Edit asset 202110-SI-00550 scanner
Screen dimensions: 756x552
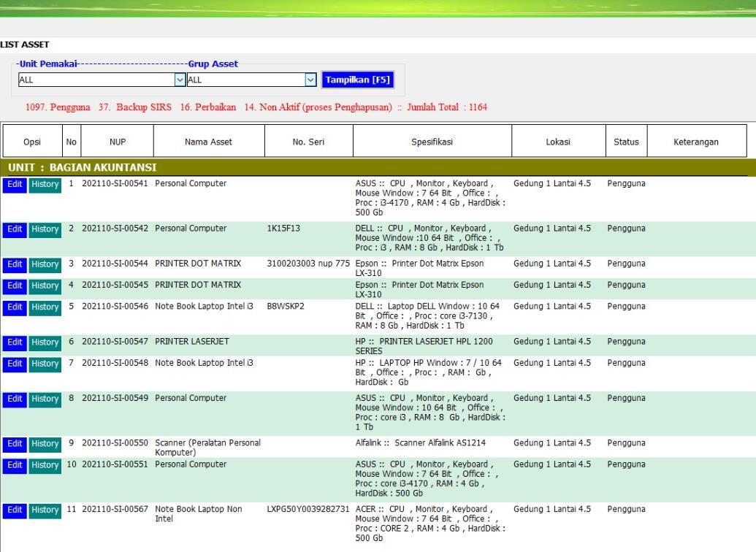(x=15, y=444)
